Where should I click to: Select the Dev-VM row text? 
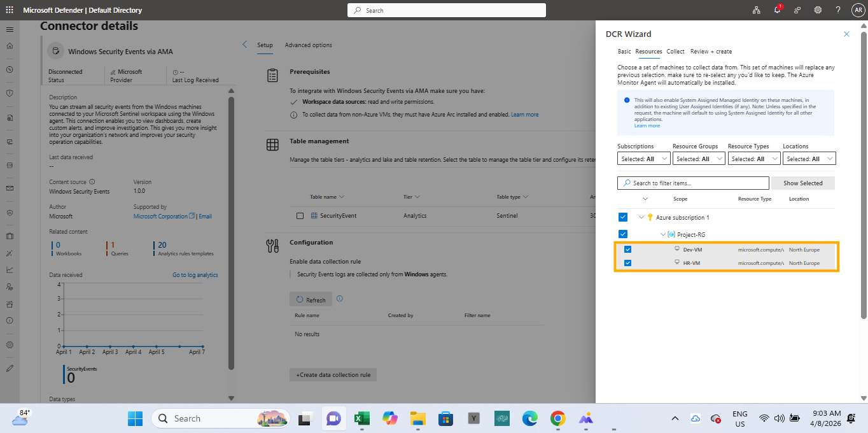[x=692, y=250]
